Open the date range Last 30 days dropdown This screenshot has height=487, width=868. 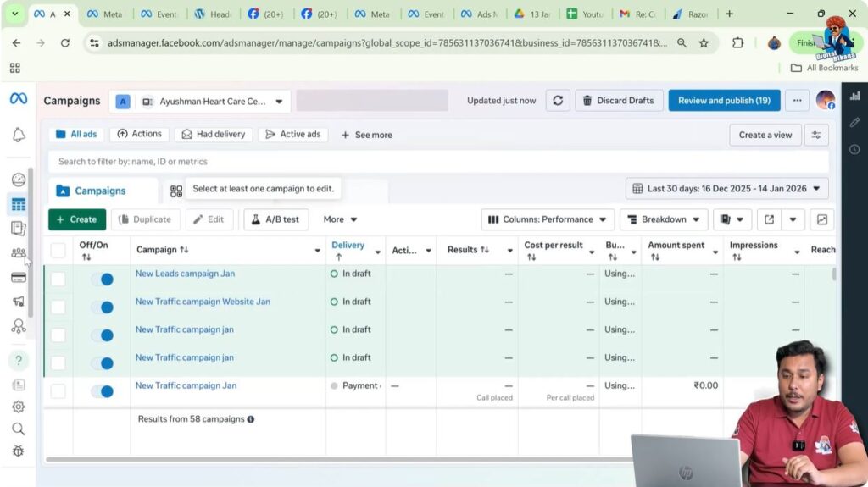[x=726, y=189]
